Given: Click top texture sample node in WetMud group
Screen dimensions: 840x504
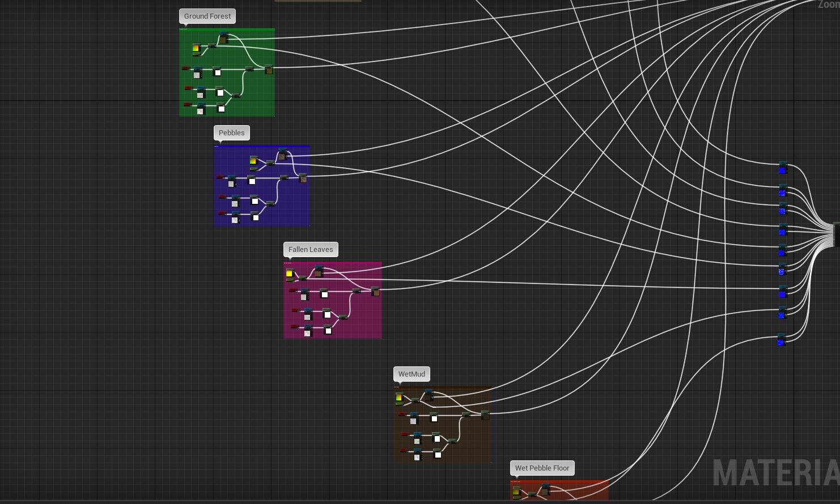Looking at the screenshot, I should (429, 395).
